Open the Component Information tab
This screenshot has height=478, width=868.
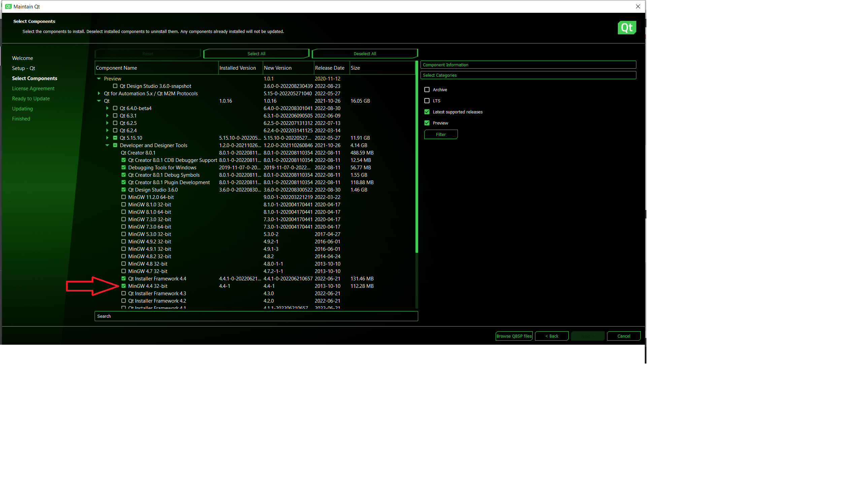(528, 65)
